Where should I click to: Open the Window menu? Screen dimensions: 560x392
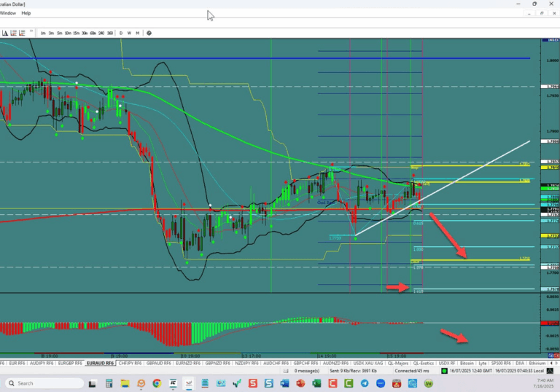pyautogui.click(x=8, y=13)
